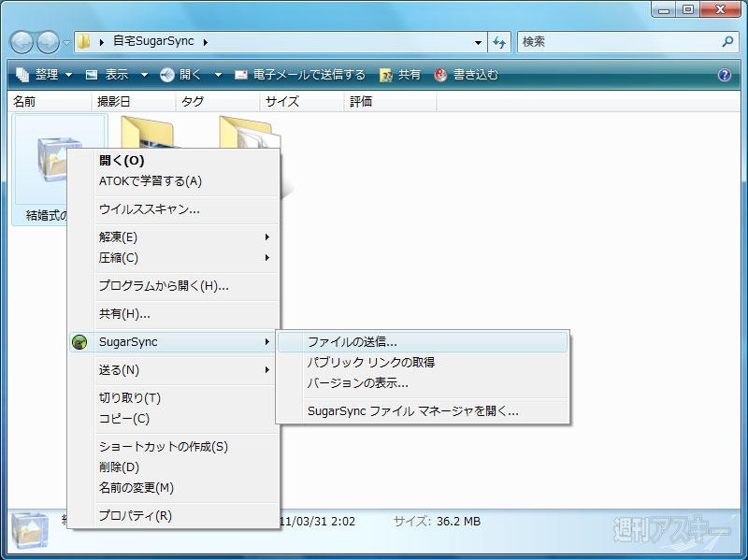Expand the 開く dropdown arrow
748x560 pixels.
pos(218,75)
